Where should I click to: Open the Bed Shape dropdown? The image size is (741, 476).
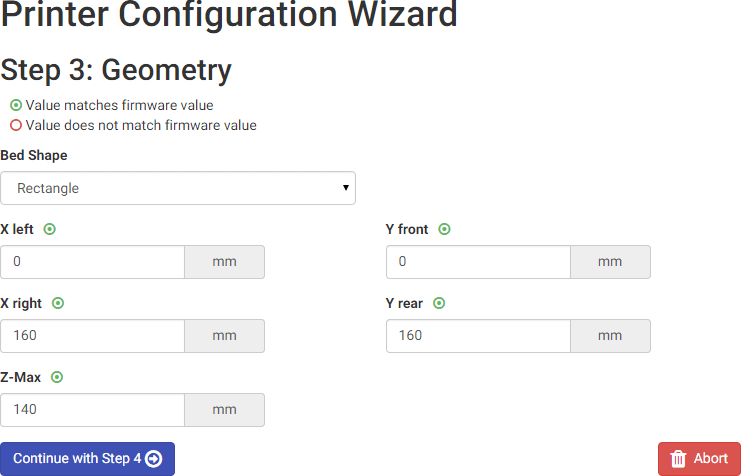click(178, 188)
